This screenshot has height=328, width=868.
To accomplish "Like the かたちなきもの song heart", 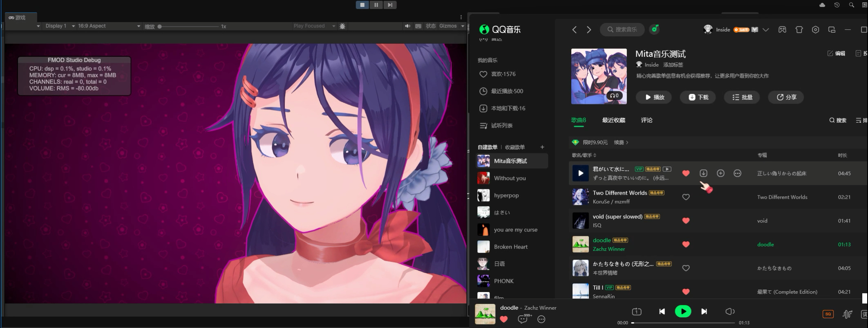I will 686,268.
